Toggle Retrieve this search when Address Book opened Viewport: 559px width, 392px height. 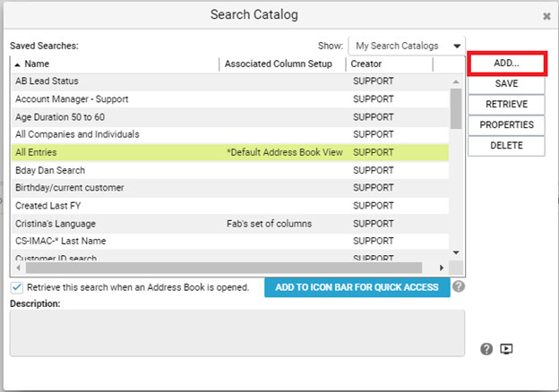click(17, 287)
